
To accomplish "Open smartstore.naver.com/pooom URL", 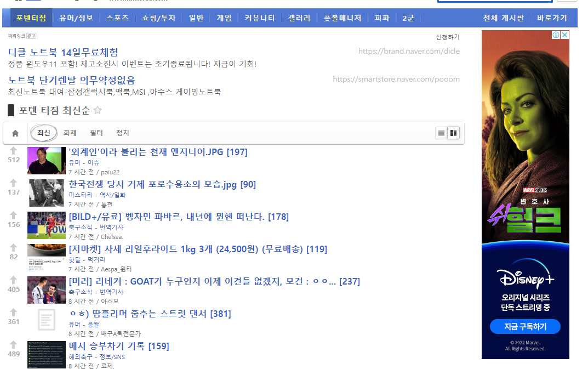I will coord(396,79).
